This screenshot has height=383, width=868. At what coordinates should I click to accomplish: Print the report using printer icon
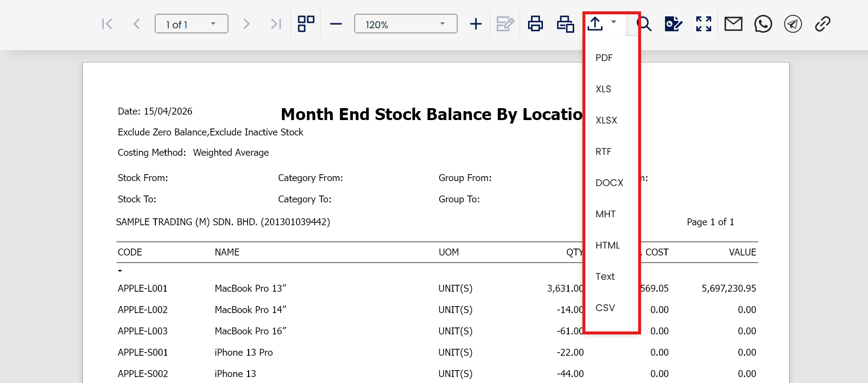click(x=535, y=24)
